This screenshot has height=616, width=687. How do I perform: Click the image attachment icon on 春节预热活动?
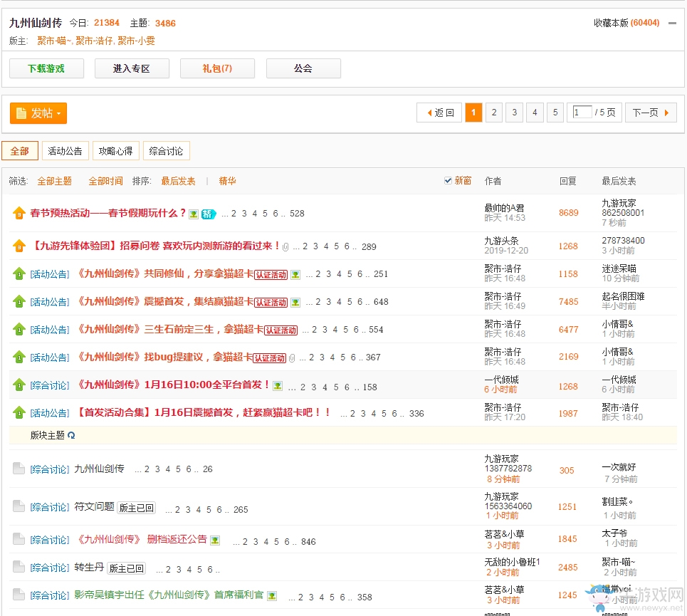(x=194, y=214)
